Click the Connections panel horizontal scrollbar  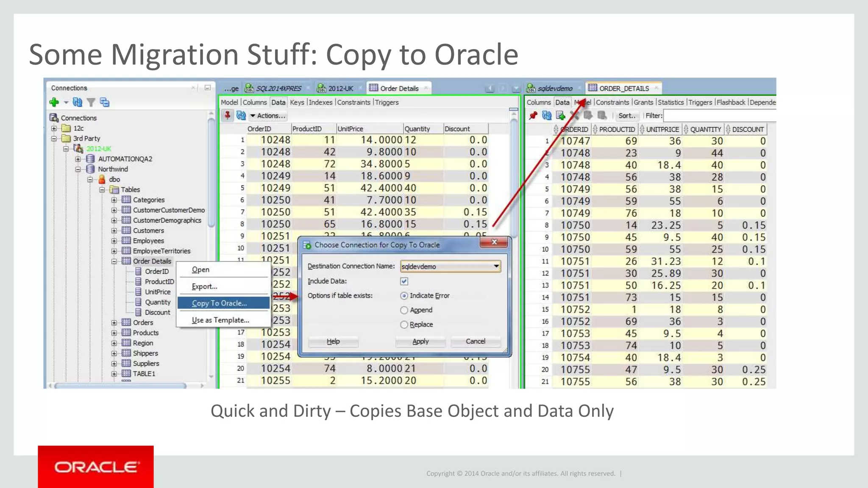(x=120, y=385)
